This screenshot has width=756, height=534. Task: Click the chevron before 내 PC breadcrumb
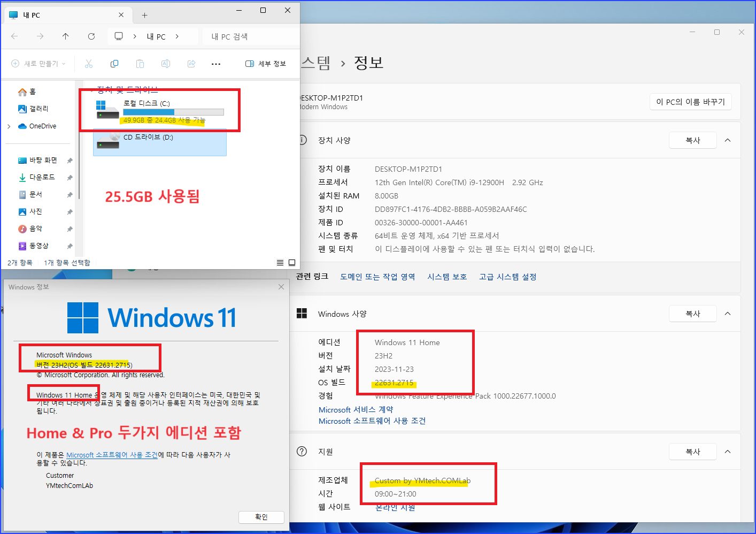pos(135,36)
